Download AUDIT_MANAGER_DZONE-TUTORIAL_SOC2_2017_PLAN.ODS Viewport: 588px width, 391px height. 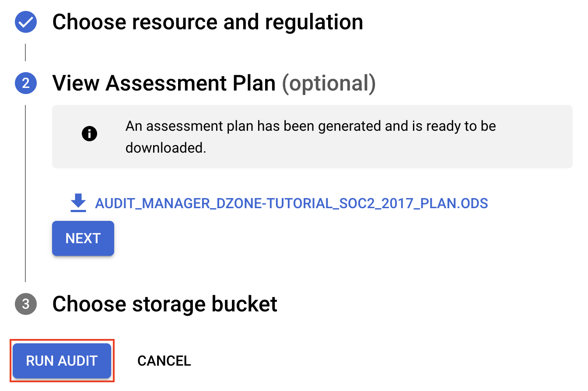pyautogui.click(x=292, y=203)
